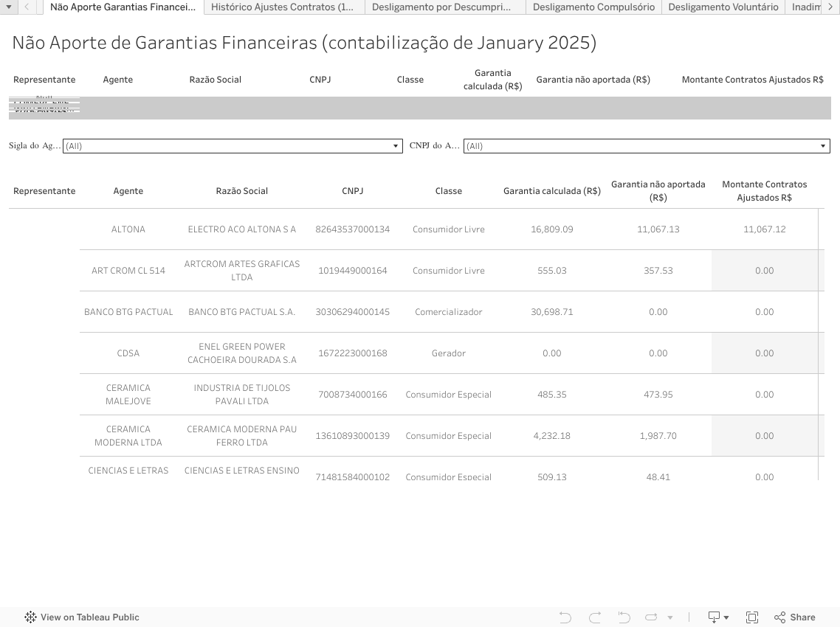840x627 pixels.
Task: Switch to Desligamento Voluntário tab
Action: point(723,7)
